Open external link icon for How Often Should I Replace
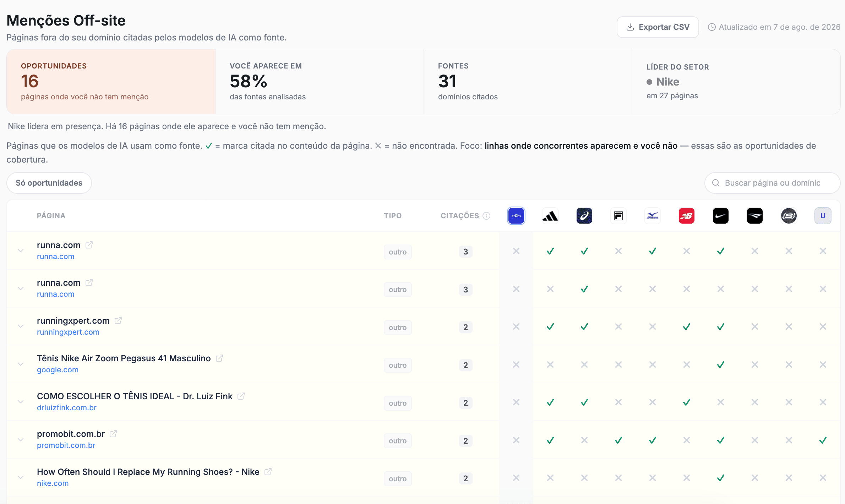 (x=268, y=472)
